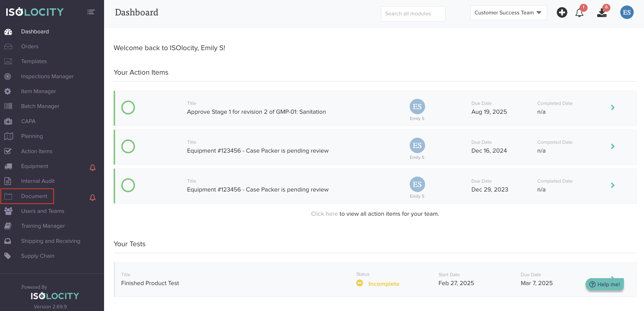The image size is (644, 311).
Task: Check the circle for the Dec 16, 2024 item
Action: 128,146
